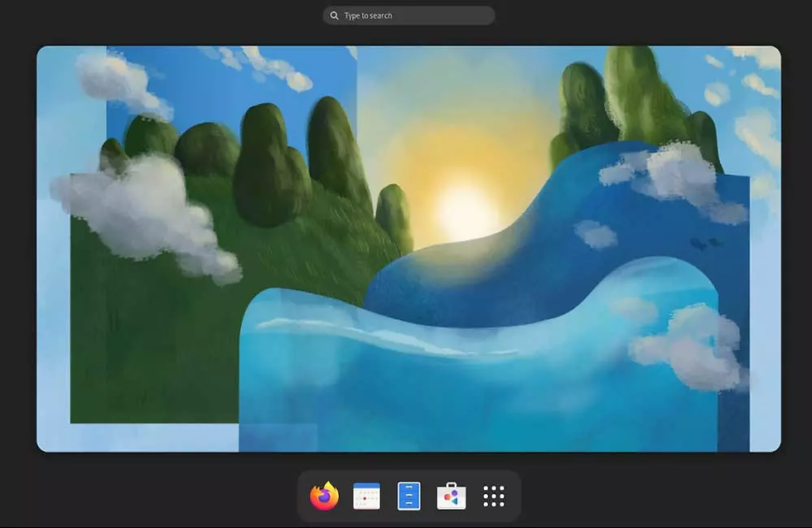
Task: Open the Software store in dash
Action: coord(451,496)
